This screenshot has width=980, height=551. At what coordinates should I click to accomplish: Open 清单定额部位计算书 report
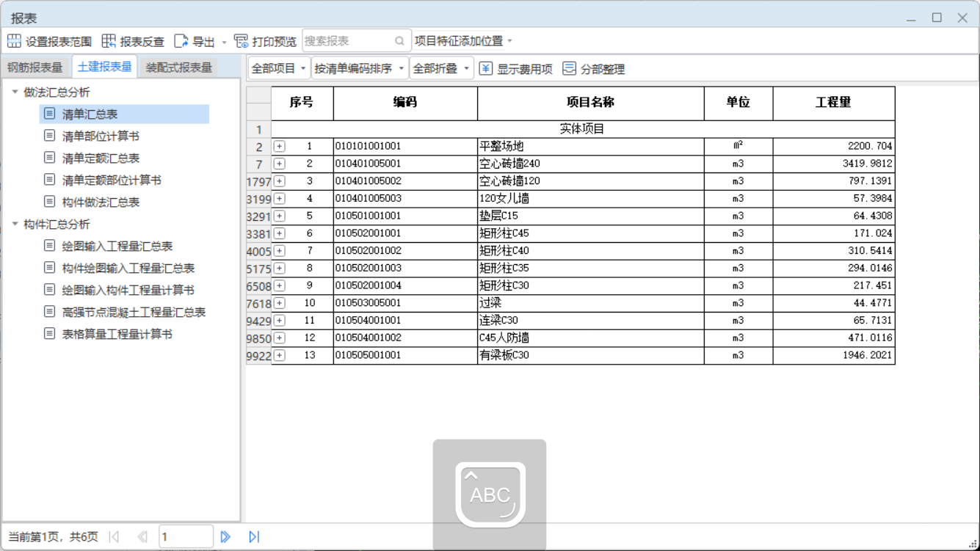point(112,180)
